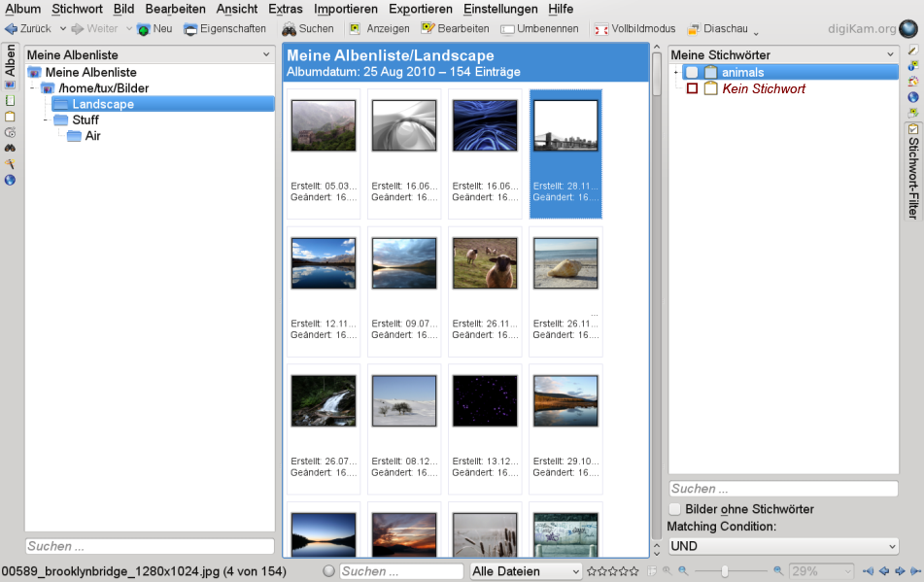Click the Zurück back button

(29, 29)
